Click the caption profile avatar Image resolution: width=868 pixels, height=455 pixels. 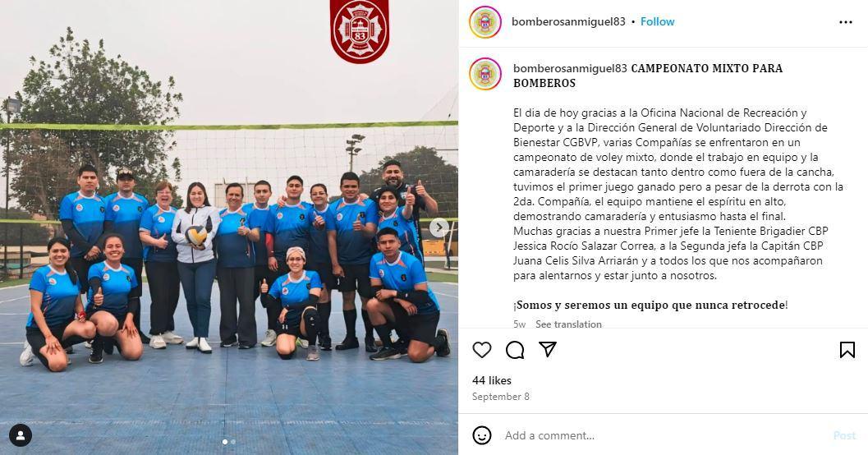click(x=485, y=74)
